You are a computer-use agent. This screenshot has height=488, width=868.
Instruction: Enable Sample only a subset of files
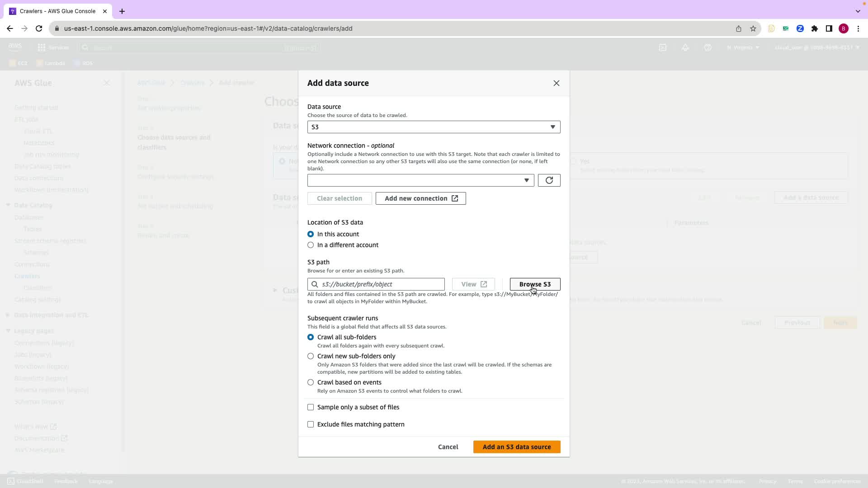pos(311,407)
